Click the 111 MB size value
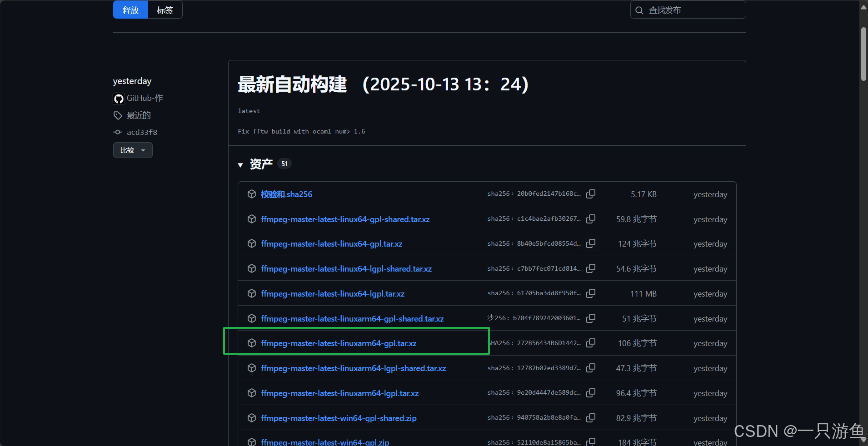The image size is (868, 446). [x=643, y=294]
